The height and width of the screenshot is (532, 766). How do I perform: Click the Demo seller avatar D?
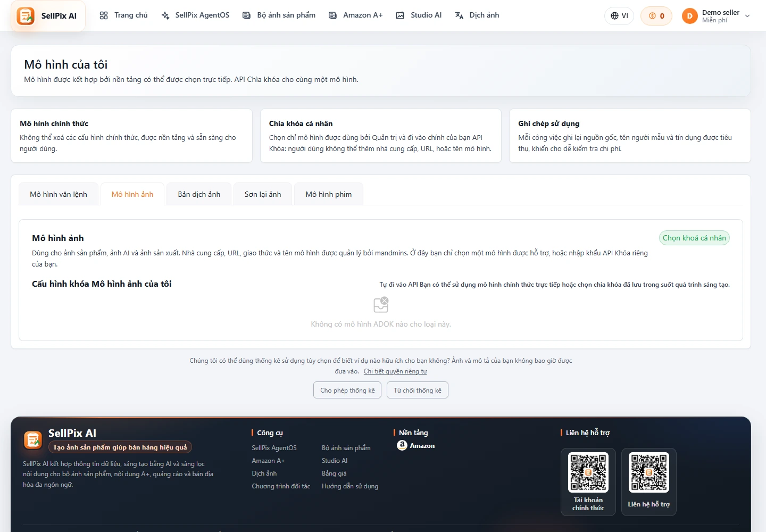pos(689,16)
